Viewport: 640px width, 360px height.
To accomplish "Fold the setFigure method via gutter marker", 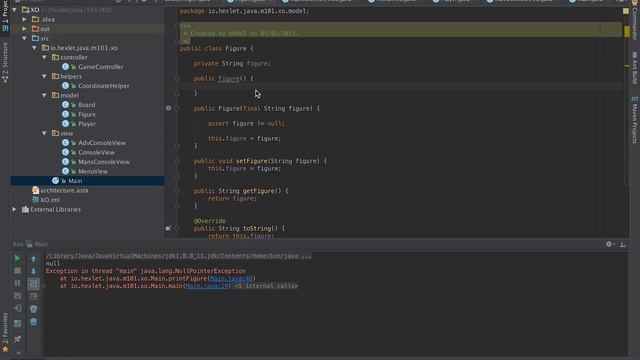I will [177, 161].
